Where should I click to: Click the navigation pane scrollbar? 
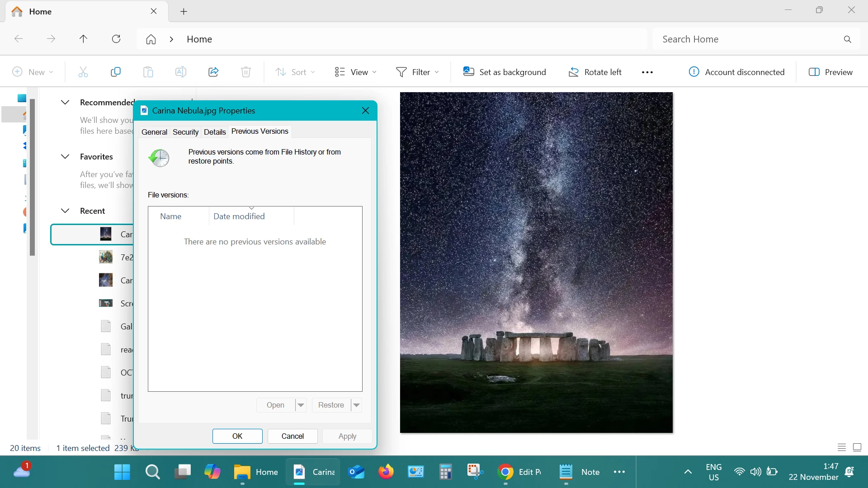coord(32,177)
